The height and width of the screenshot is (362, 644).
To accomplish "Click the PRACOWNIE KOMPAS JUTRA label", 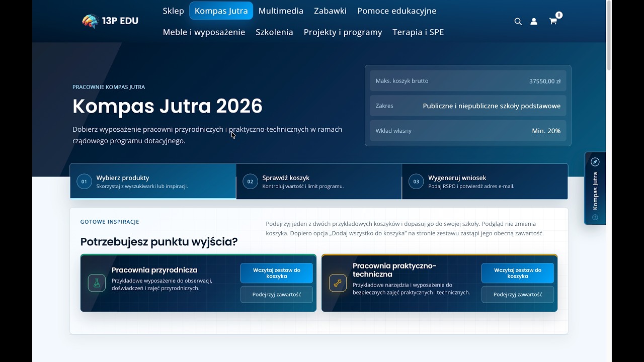I will click(109, 87).
